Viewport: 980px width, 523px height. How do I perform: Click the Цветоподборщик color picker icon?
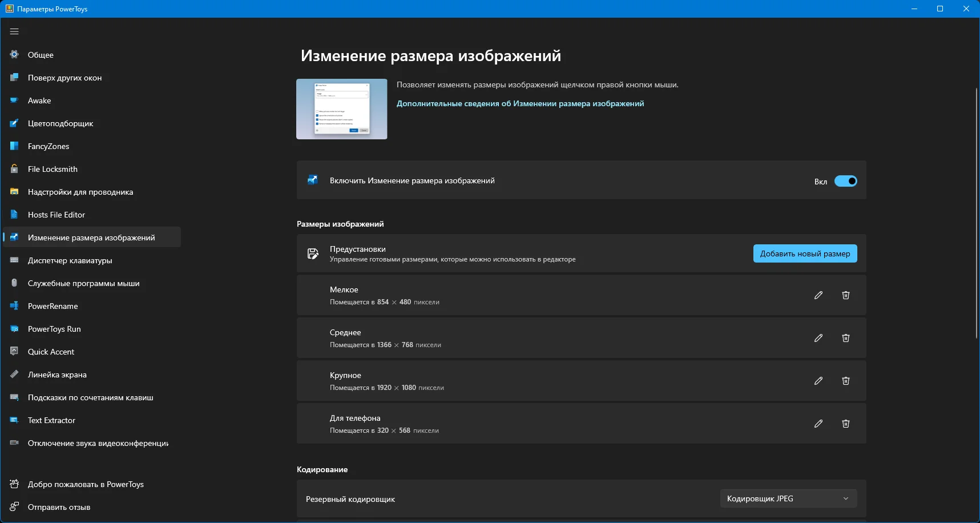point(14,123)
